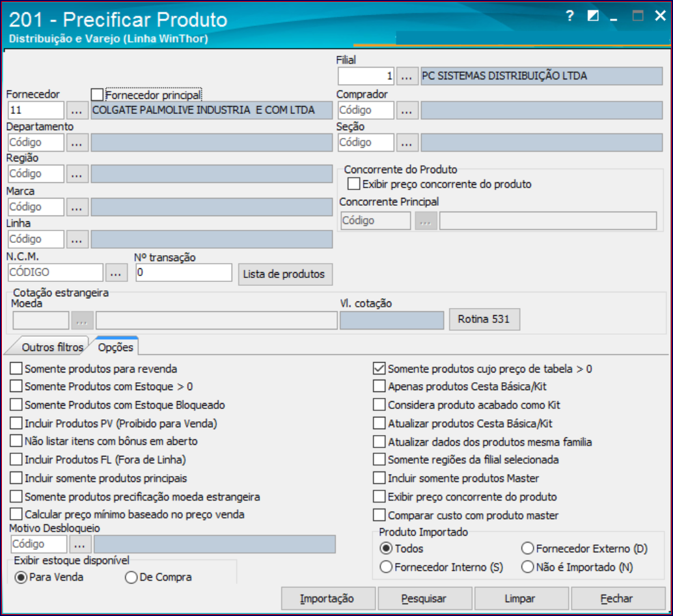This screenshot has height=616, width=673.
Task: Click Lista de produtos button
Action: pyautogui.click(x=285, y=274)
